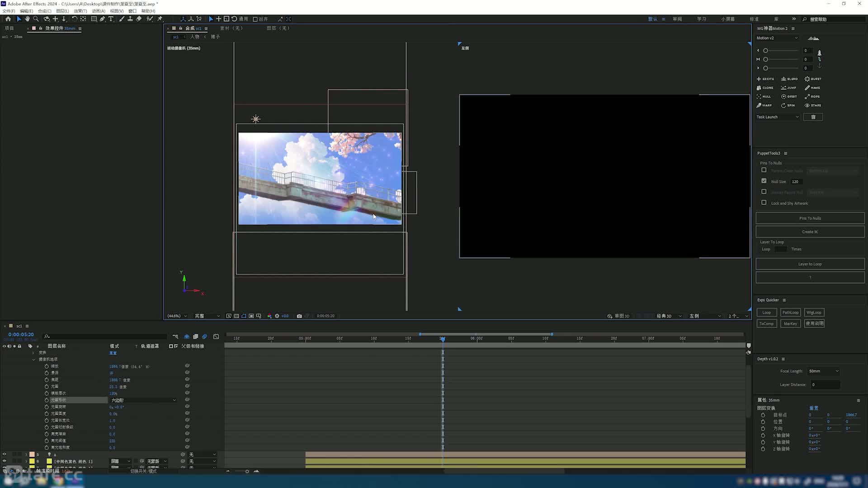Open the Focal Length 50mm dropdown
868x488 pixels.
click(x=824, y=371)
